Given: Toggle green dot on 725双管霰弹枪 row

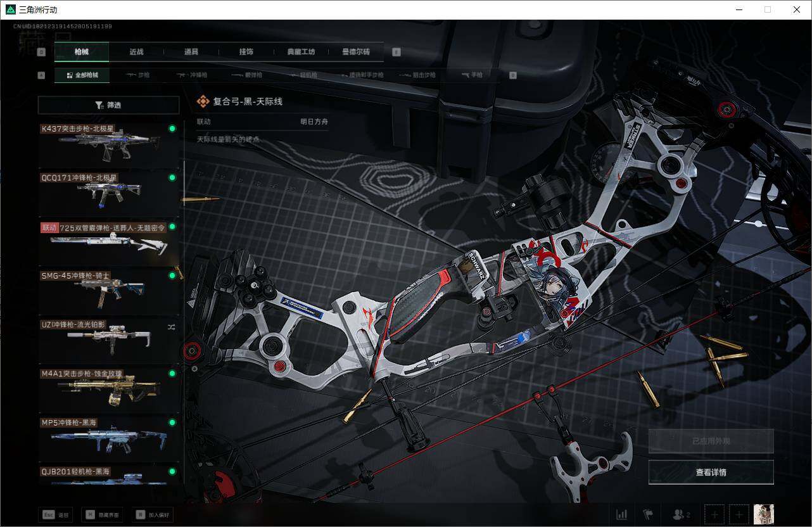Looking at the screenshot, I should coord(172,226).
